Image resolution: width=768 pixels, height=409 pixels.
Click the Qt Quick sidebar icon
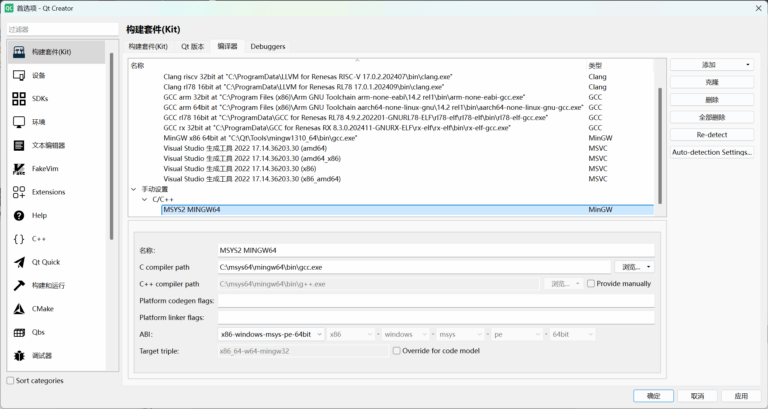coord(19,262)
